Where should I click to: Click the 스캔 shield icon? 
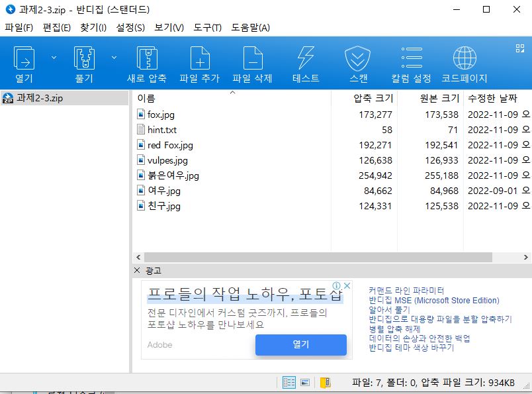click(358, 64)
